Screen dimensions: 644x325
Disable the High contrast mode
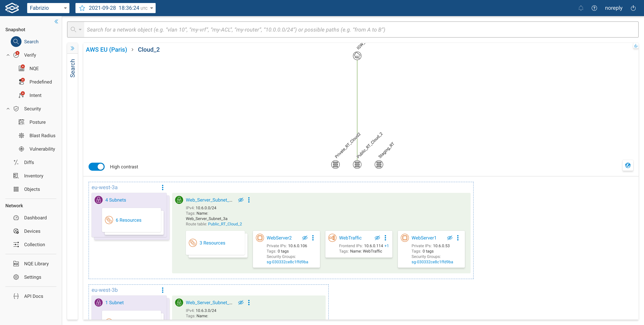(97, 167)
